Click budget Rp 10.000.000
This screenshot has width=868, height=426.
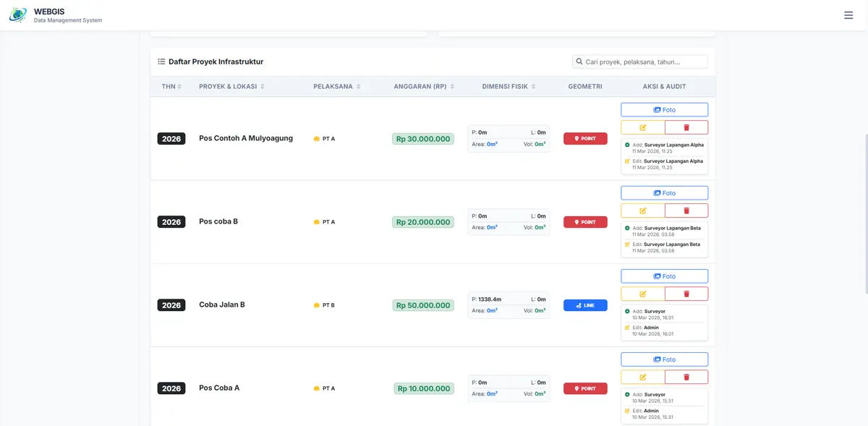pyautogui.click(x=424, y=388)
